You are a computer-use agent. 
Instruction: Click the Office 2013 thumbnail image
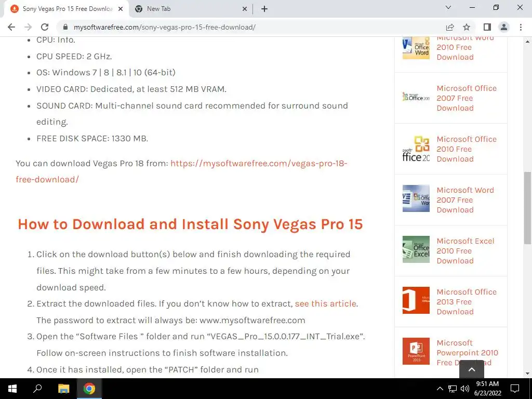pyautogui.click(x=416, y=300)
